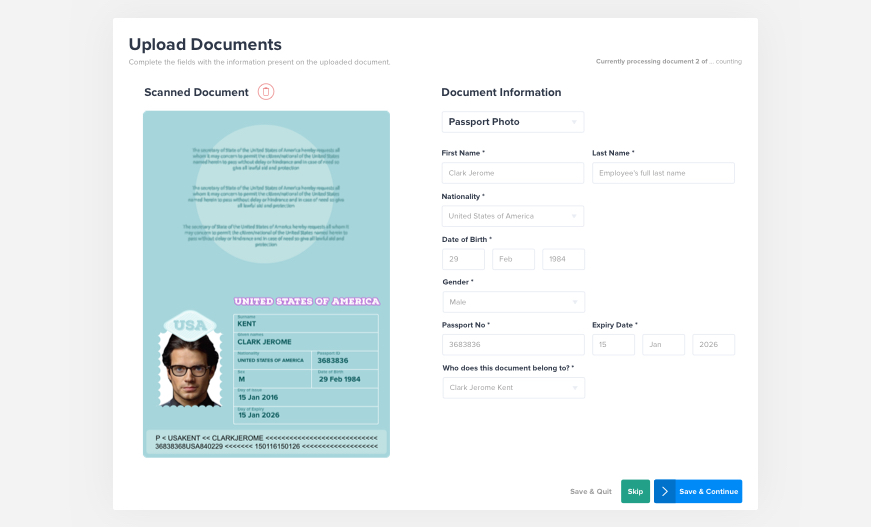Click the Expiry Date month field
The width and height of the screenshot is (871, 527).
tap(663, 344)
